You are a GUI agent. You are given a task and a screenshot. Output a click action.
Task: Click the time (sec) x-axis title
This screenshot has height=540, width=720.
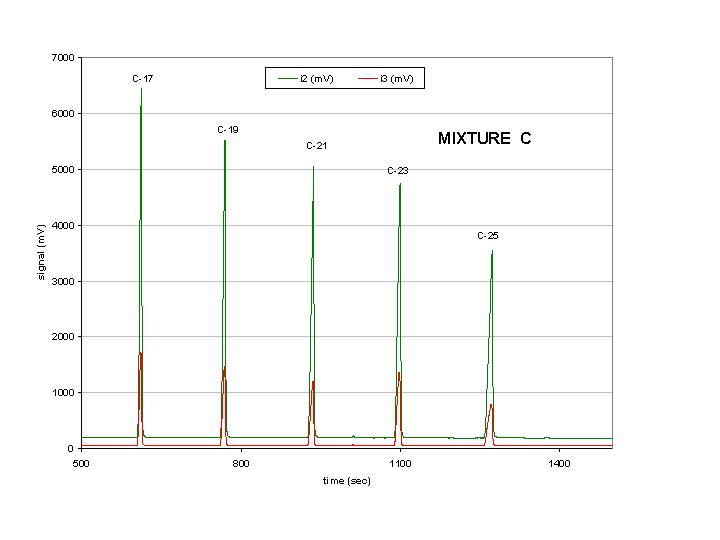[x=347, y=481]
